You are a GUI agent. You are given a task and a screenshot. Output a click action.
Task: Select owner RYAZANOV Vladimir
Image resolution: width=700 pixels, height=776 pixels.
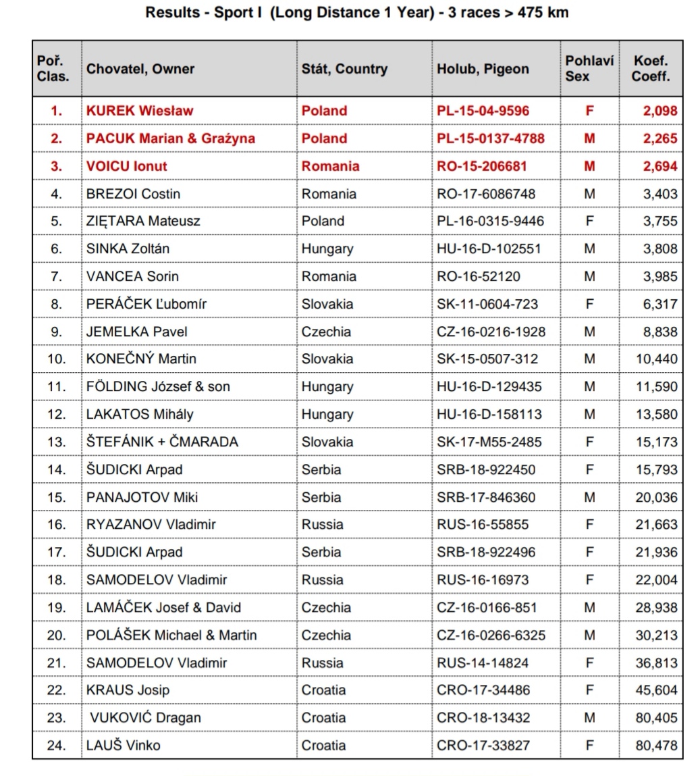click(151, 524)
